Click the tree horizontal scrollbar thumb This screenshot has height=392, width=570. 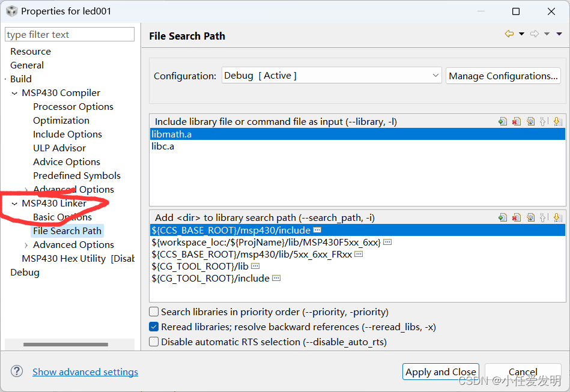[65, 345]
